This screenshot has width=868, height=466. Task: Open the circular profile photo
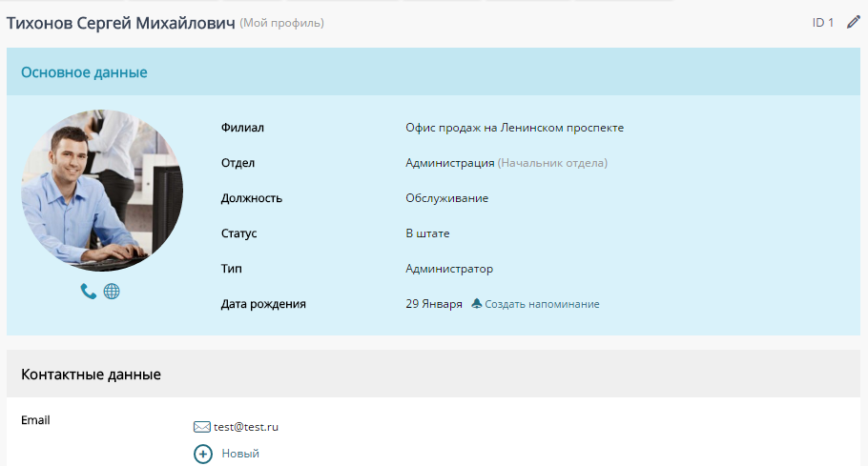(102, 191)
